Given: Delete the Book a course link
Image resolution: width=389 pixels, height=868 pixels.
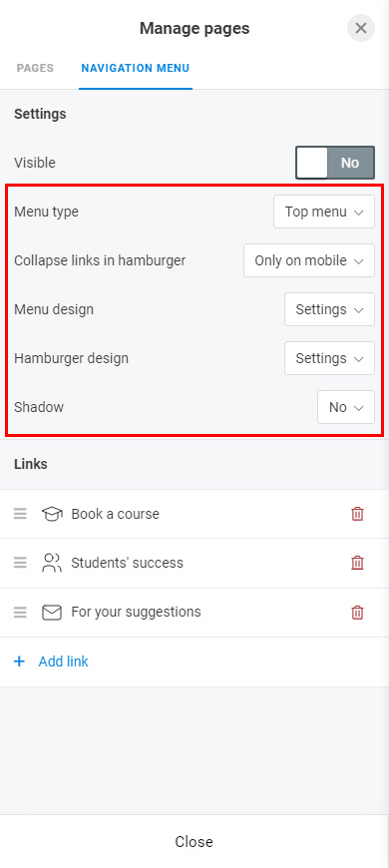Looking at the screenshot, I should [357, 514].
